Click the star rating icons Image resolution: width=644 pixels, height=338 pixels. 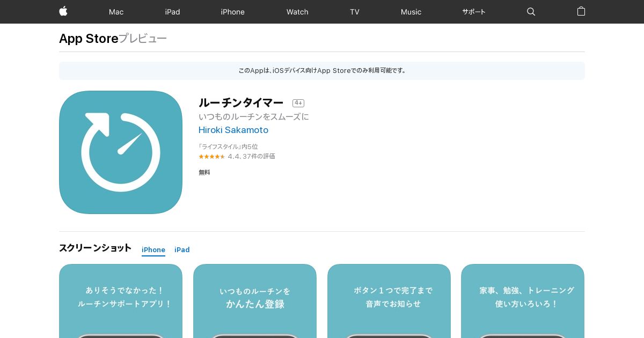coord(212,157)
